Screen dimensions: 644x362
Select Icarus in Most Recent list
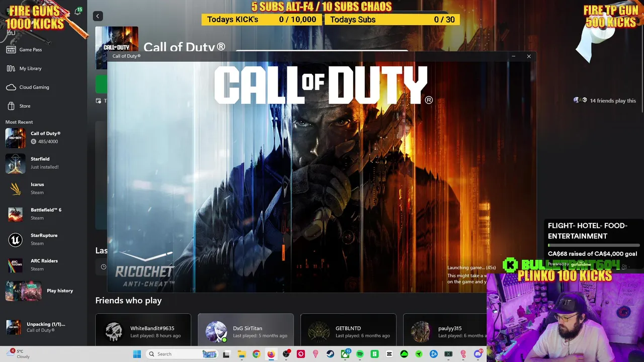pyautogui.click(x=43, y=189)
